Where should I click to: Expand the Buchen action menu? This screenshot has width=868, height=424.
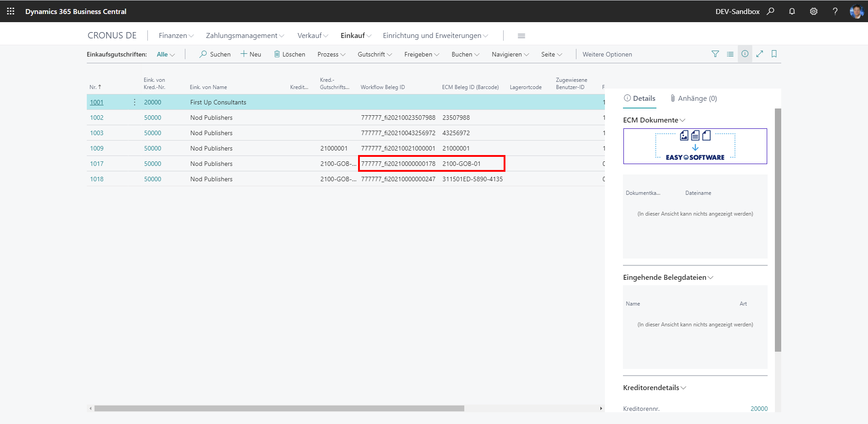point(465,54)
